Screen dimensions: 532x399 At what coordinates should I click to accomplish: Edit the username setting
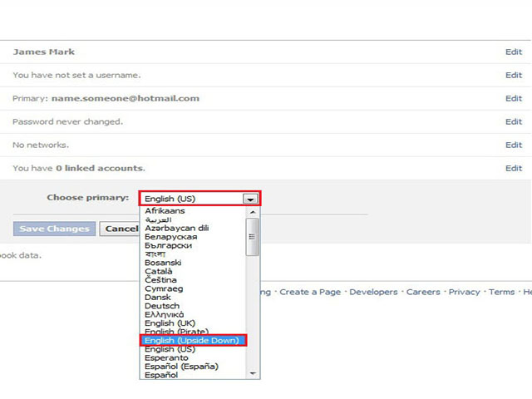pos(514,75)
